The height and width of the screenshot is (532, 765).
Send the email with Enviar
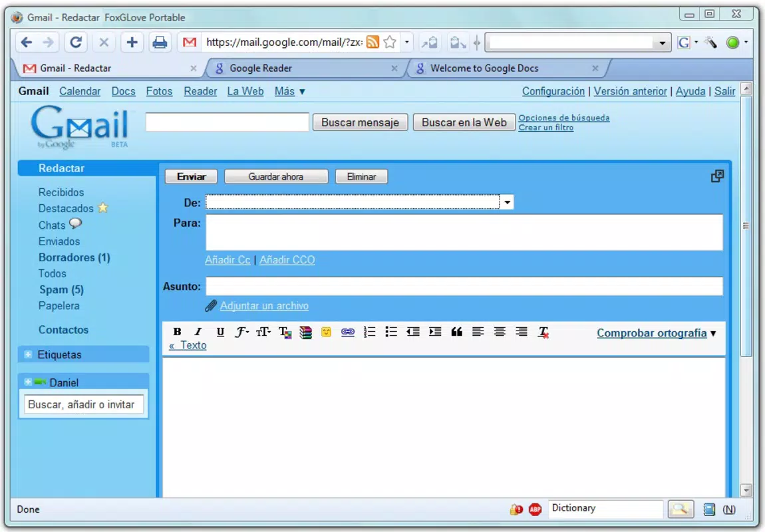192,176
